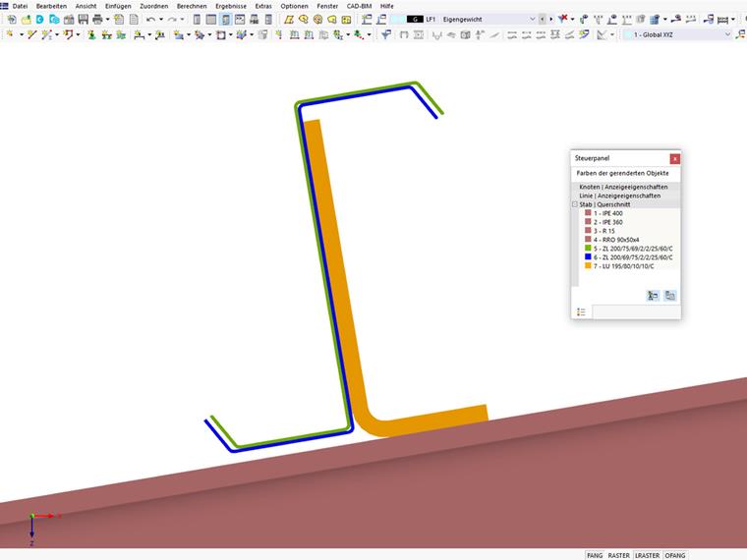
Task: Toggle the project navigator panel icon
Action: (197, 20)
